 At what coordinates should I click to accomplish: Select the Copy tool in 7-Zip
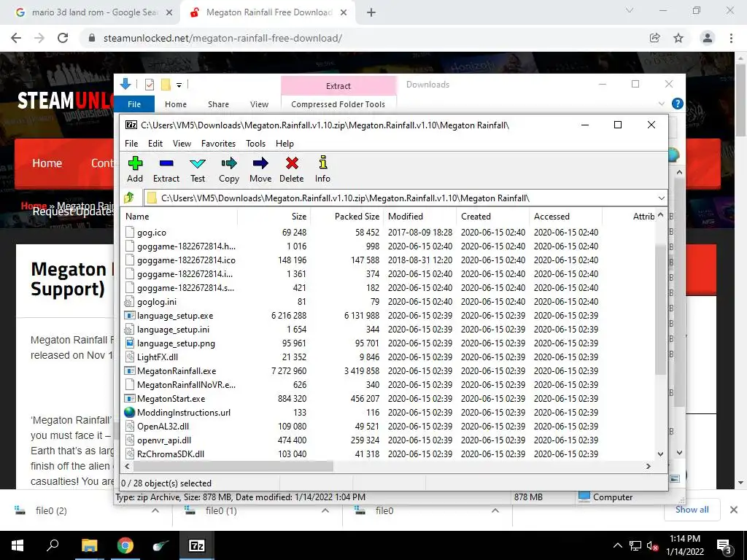[228, 169]
